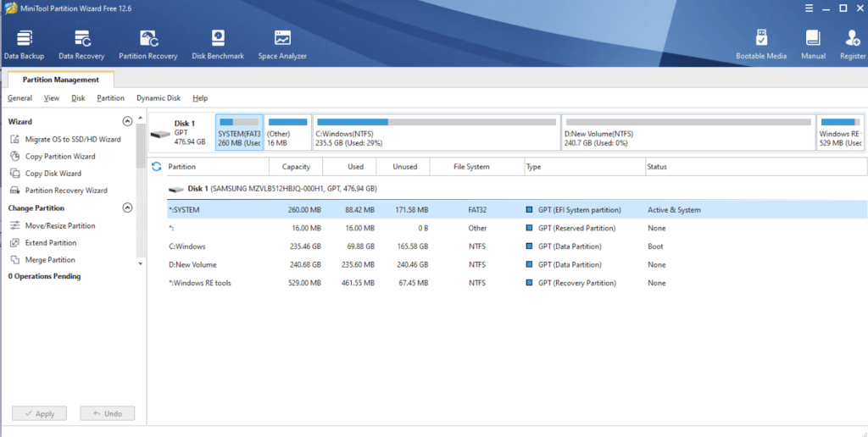868x437 pixels.
Task: Click the 0 Operations Pending label
Action: [x=44, y=276]
